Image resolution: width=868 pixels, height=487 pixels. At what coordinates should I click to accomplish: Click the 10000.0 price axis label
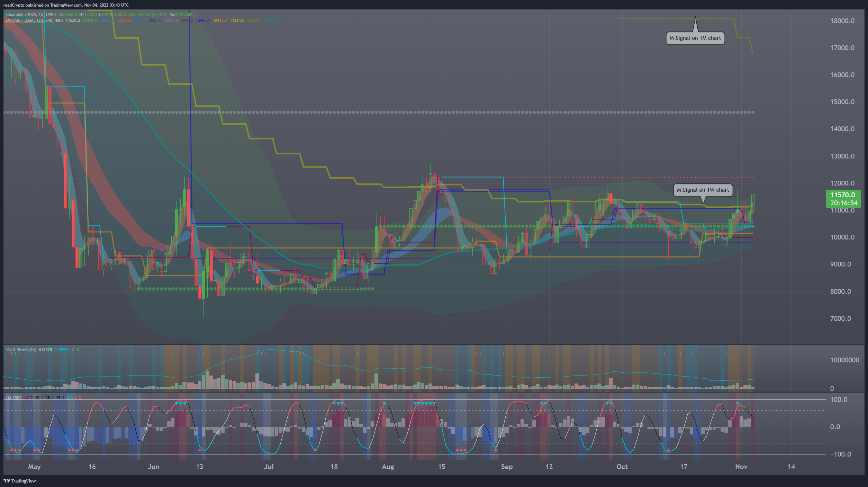click(x=842, y=237)
